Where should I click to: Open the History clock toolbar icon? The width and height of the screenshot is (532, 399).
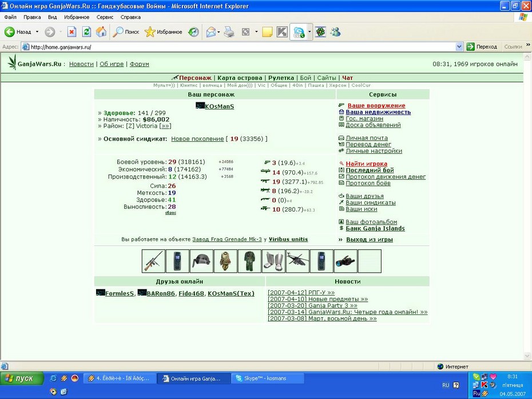[193, 32]
